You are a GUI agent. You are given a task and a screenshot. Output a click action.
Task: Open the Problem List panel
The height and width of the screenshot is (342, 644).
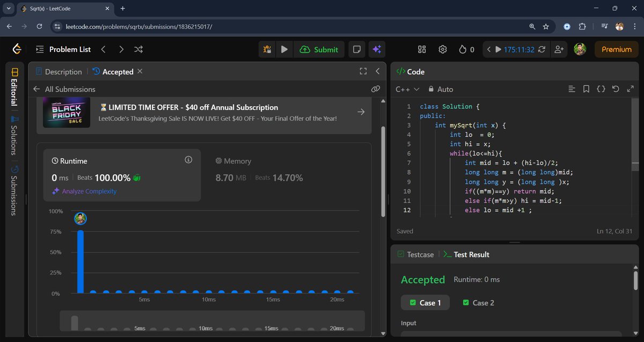click(x=63, y=49)
